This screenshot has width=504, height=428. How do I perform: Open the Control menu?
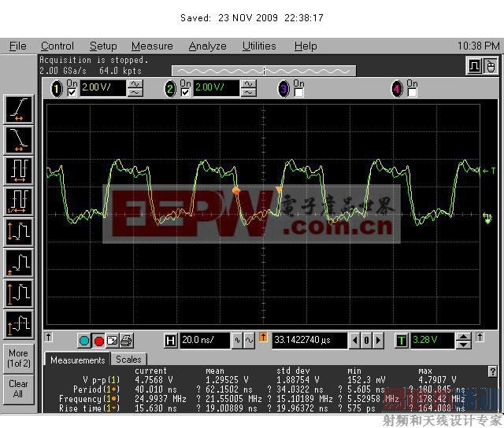tap(57, 46)
